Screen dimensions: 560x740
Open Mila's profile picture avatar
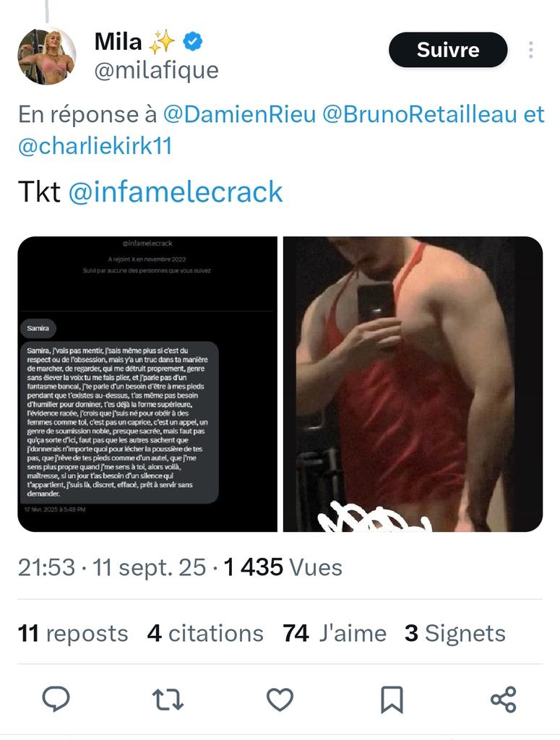(x=47, y=56)
